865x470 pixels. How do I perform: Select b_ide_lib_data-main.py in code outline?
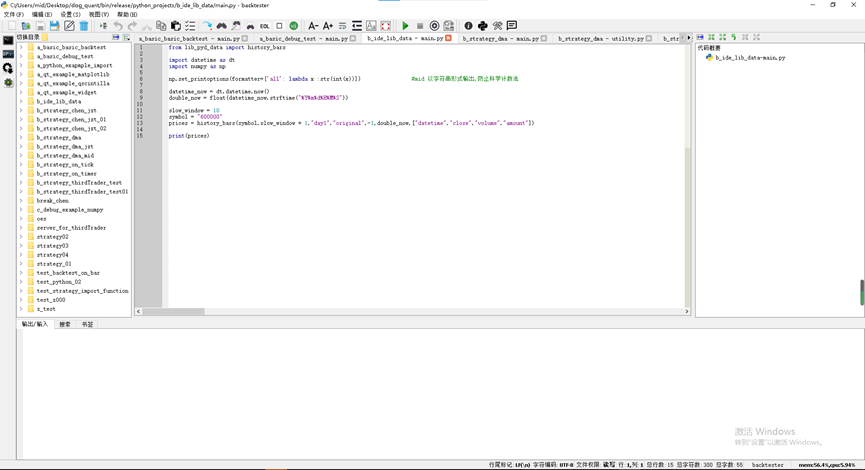(x=749, y=58)
